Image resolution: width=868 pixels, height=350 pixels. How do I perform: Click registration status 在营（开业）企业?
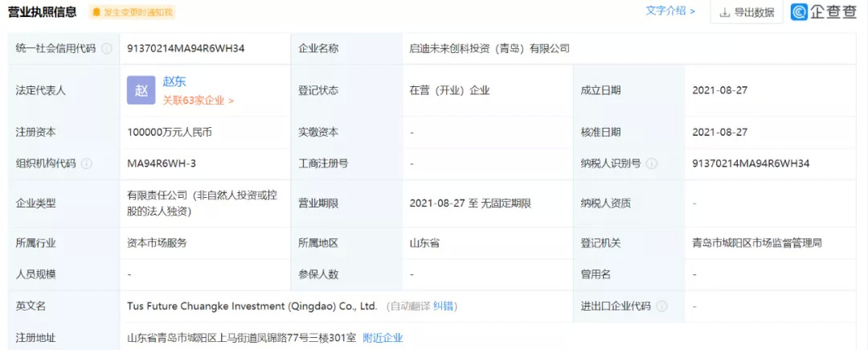(449, 90)
